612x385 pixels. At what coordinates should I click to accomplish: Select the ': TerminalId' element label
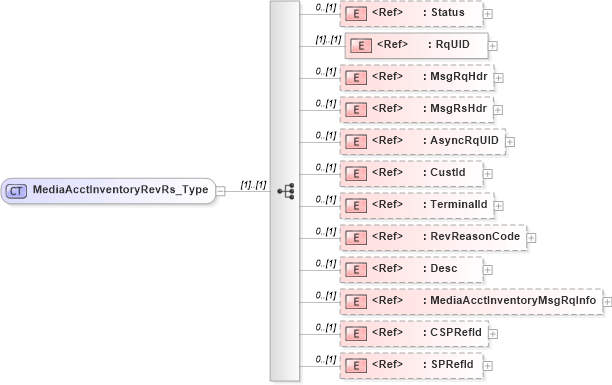pyautogui.click(x=455, y=205)
